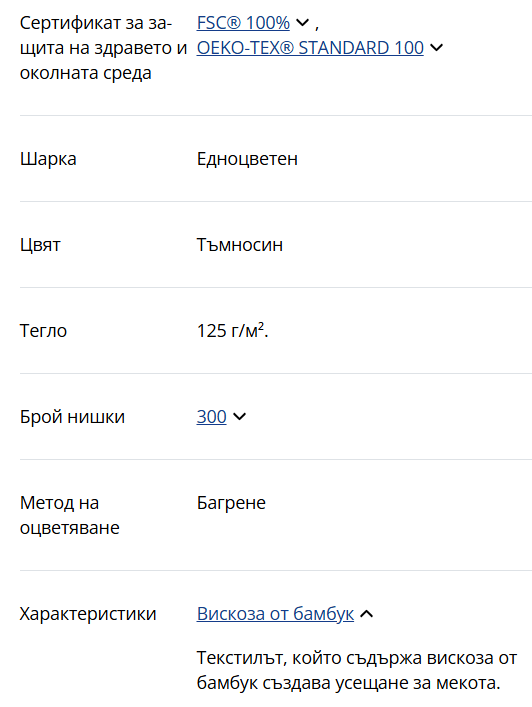Screen dimensions: 532x707
Task: Select the Едноцветен pattern value
Action: tap(247, 159)
